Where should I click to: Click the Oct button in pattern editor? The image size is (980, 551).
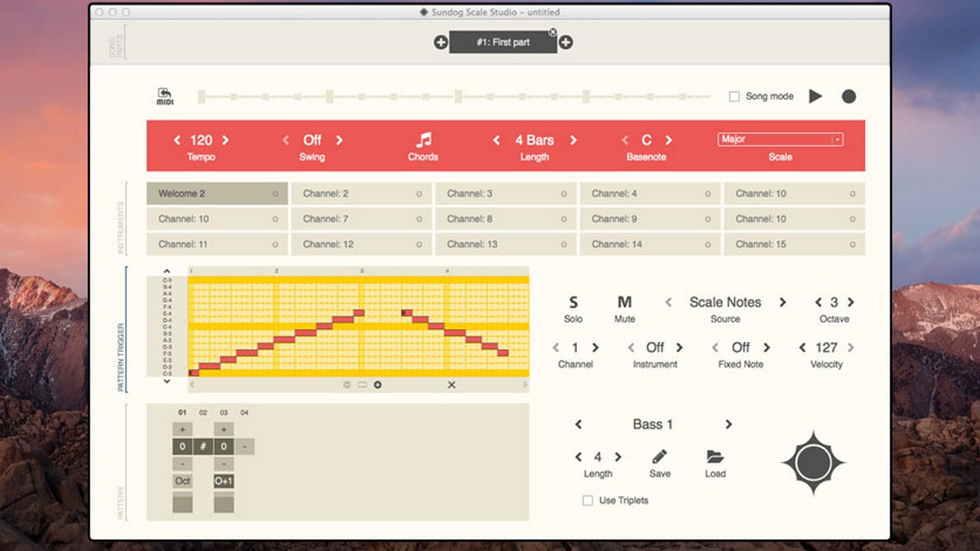pos(182,481)
